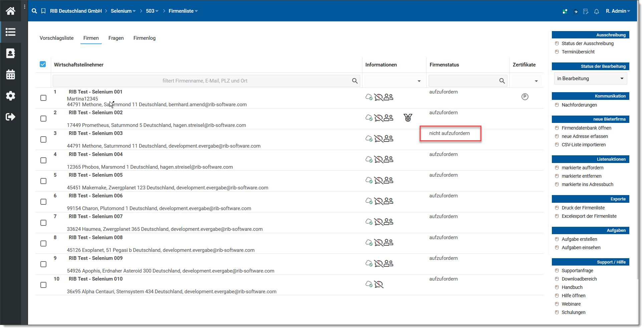Screen dimensions: 644x330
Task: Click Aufgabe erstellen
Action: 580,239
